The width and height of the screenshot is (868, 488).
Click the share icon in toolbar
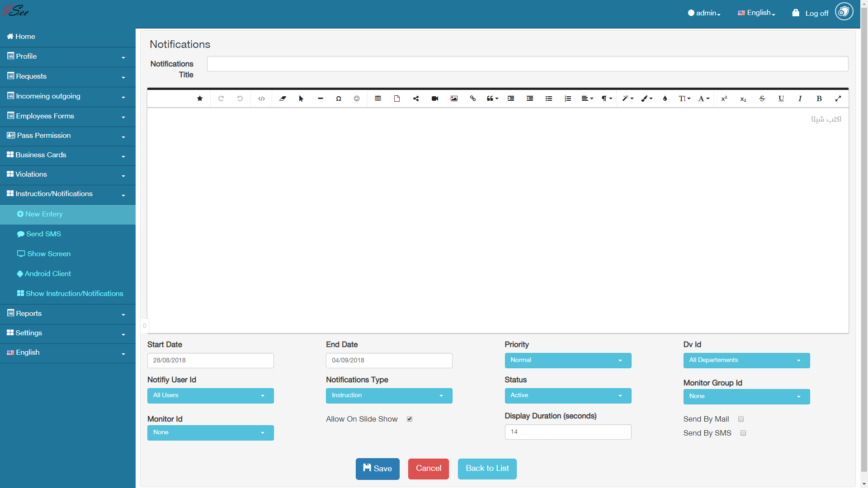(x=416, y=99)
